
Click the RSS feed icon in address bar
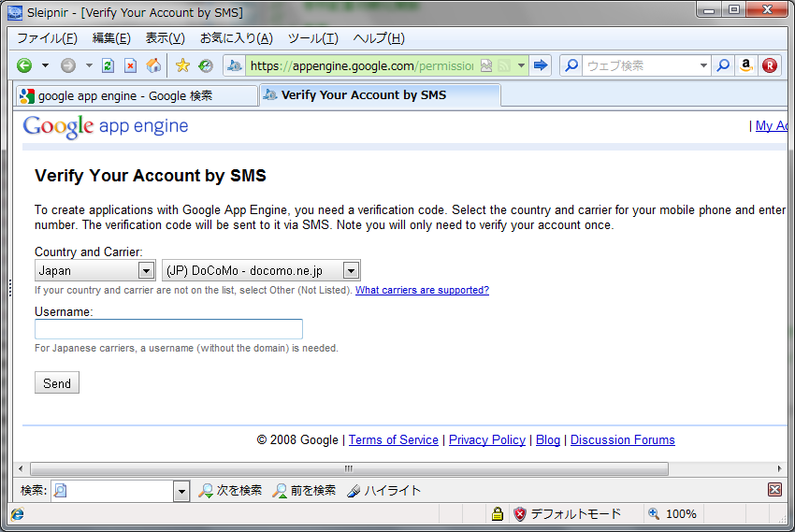504,65
